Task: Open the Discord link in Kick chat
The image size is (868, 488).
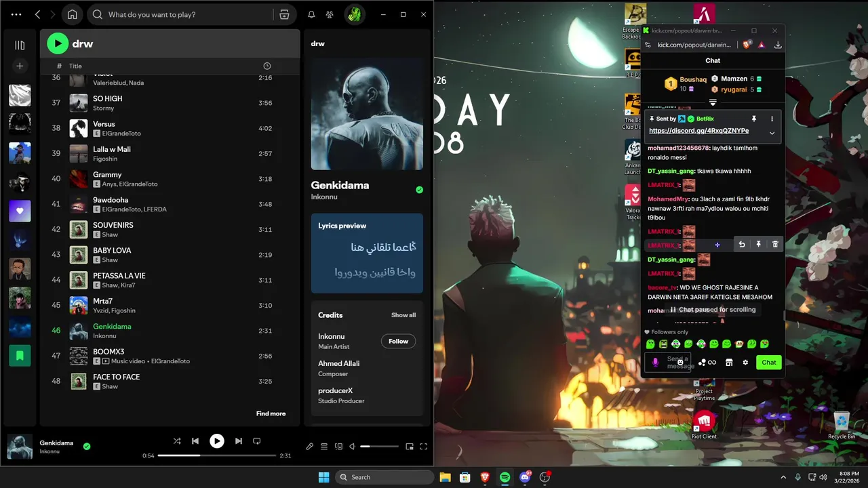Action: point(698,131)
